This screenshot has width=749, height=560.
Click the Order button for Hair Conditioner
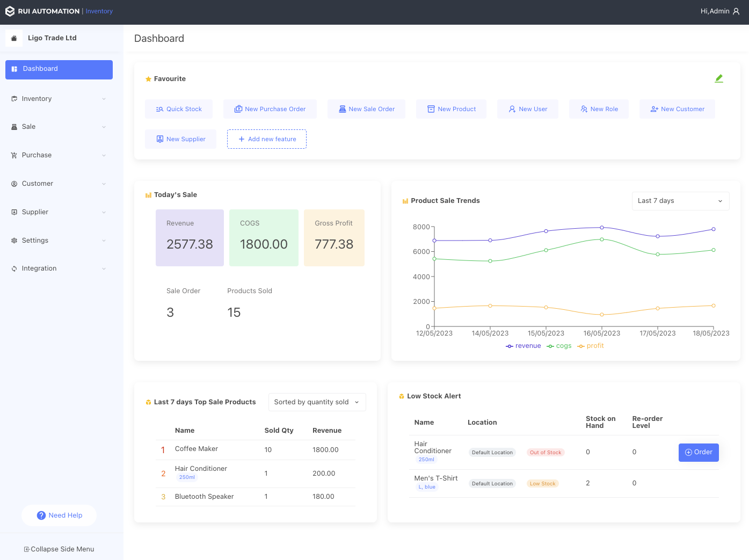tap(699, 452)
